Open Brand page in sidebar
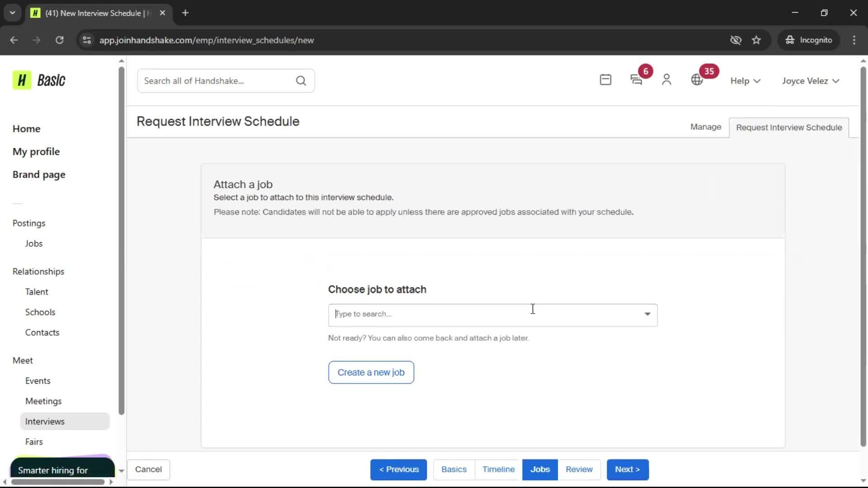The image size is (868, 488). tap(39, 175)
